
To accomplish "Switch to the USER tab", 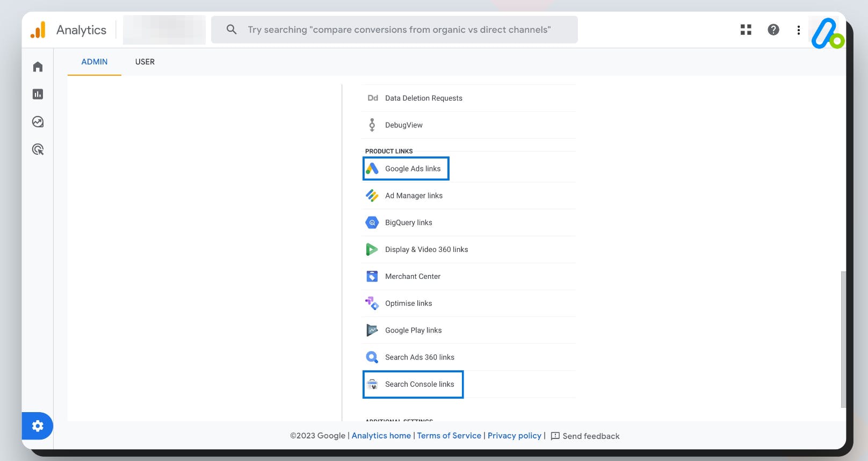I will 145,62.
